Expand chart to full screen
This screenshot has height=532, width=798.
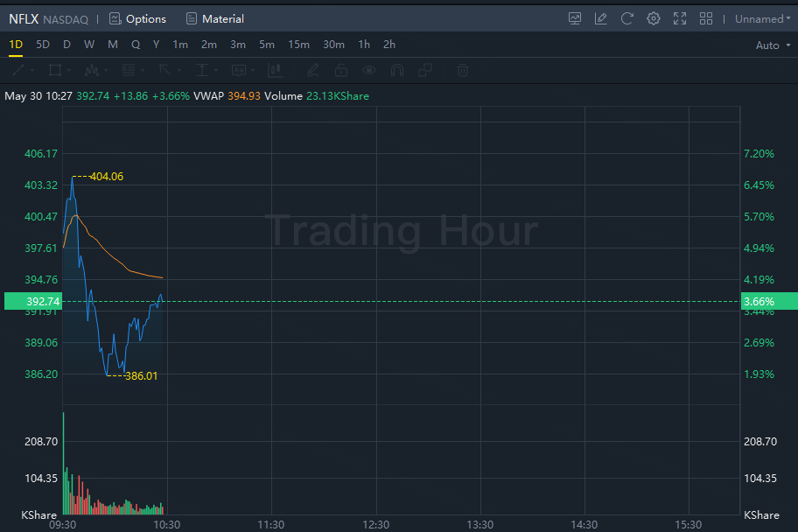click(680, 19)
